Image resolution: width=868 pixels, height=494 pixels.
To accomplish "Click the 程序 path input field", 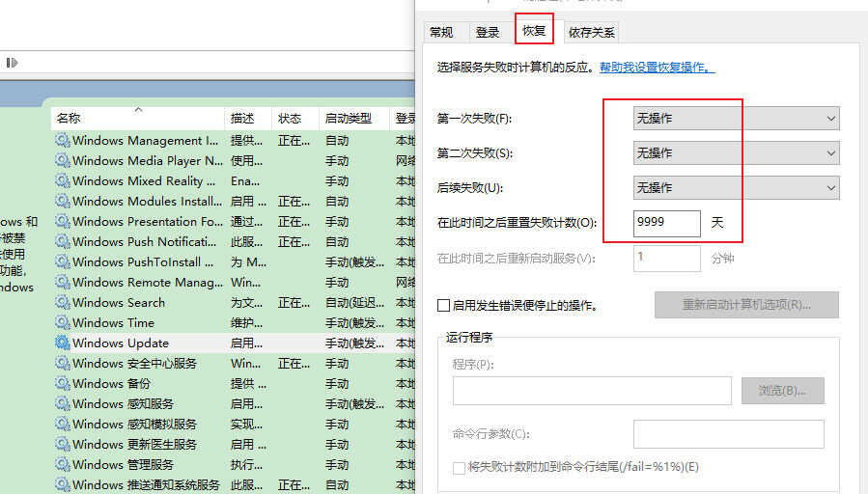I will pos(592,391).
